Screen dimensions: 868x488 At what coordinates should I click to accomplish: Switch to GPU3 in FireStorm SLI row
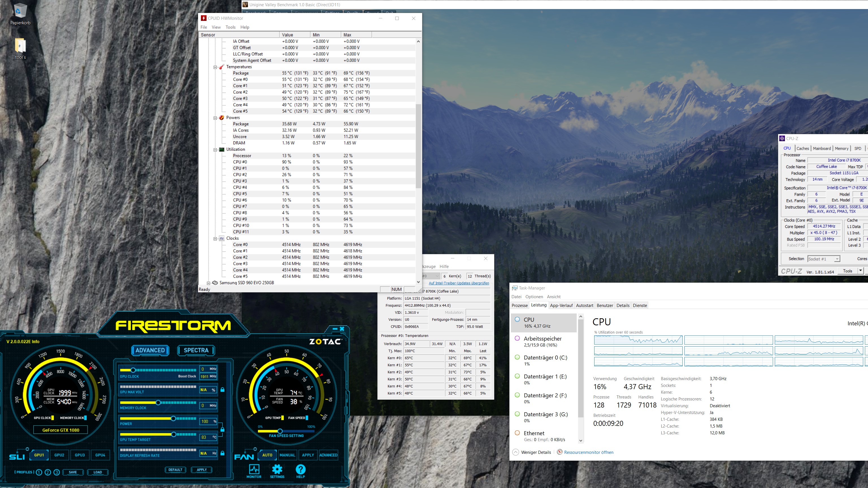coord(80,455)
